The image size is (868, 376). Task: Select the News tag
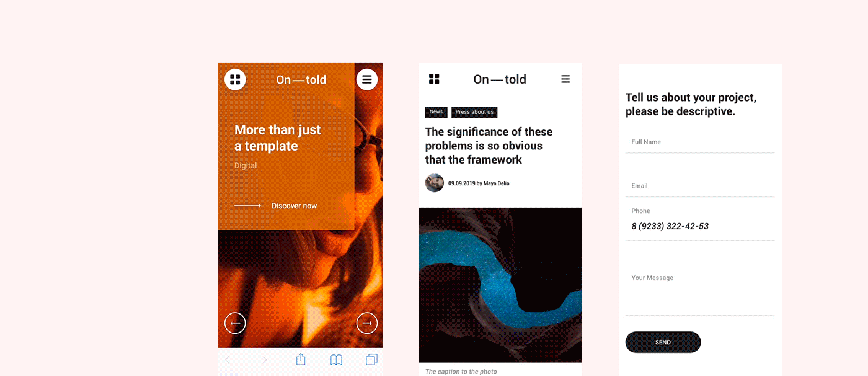point(436,112)
